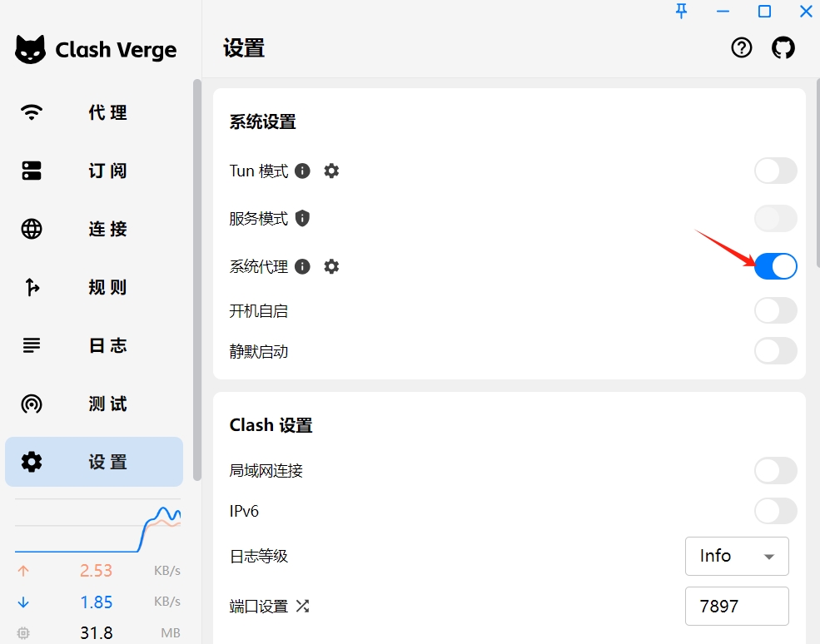Enable the Tun 模式 switch
The height and width of the screenshot is (644, 820).
coord(776,171)
